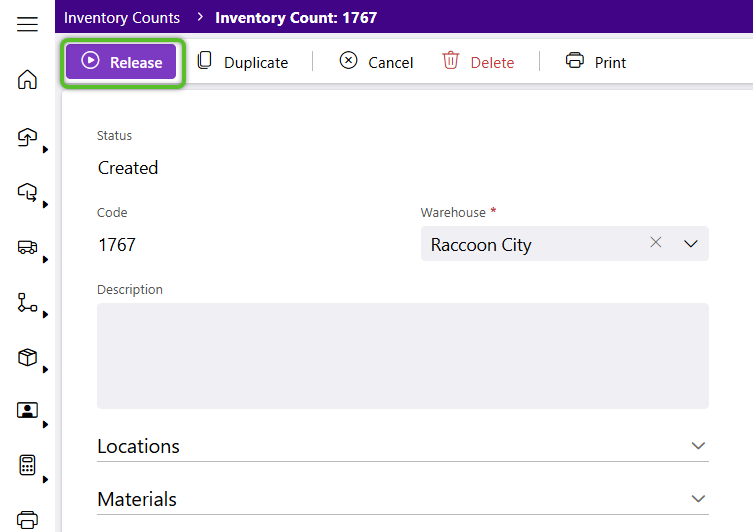The image size is (753, 532).
Task: Click the Inventory Count: 1767 title
Action: [x=296, y=18]
